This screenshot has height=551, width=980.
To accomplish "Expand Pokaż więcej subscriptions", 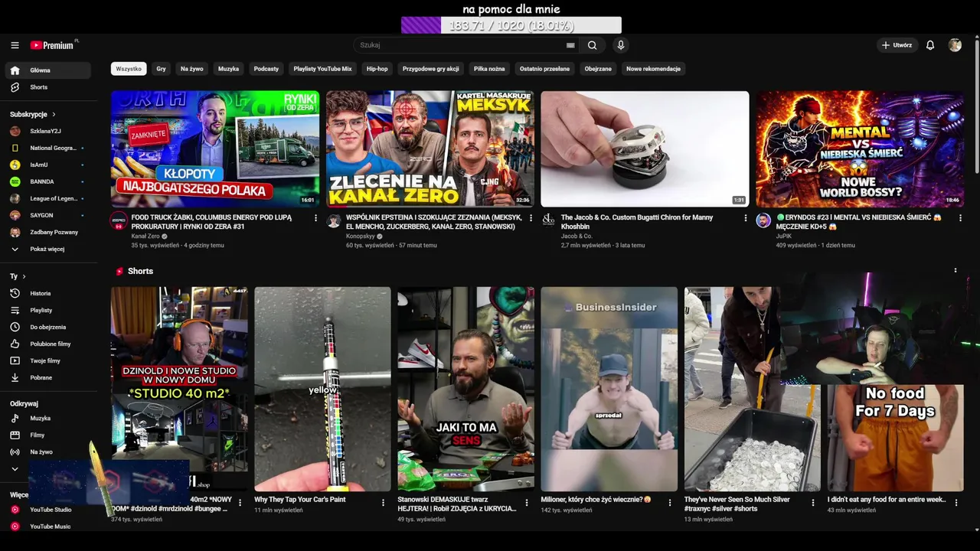I will coord(48,249).
